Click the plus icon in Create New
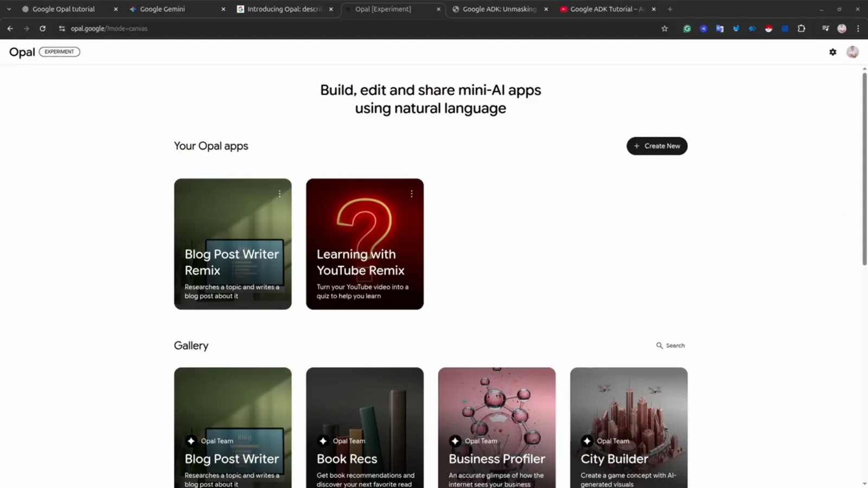Image resolution: width=868 pixels, height=488 pixels. tap(637, 146)
